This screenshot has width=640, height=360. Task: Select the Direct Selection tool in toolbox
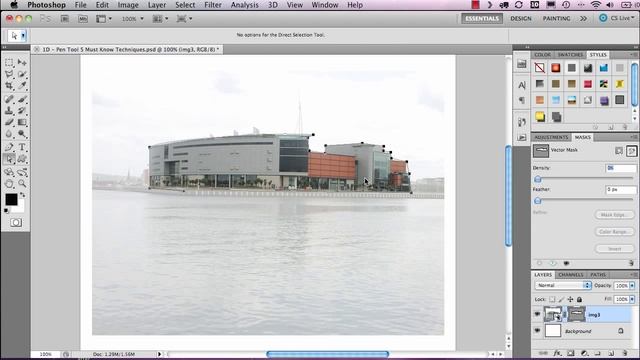[9, 159]
